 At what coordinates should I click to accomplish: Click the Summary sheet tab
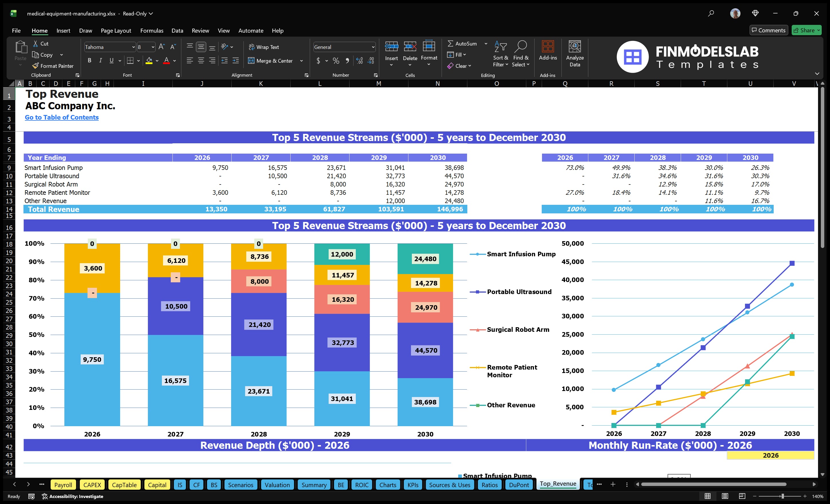coord(313,485)
